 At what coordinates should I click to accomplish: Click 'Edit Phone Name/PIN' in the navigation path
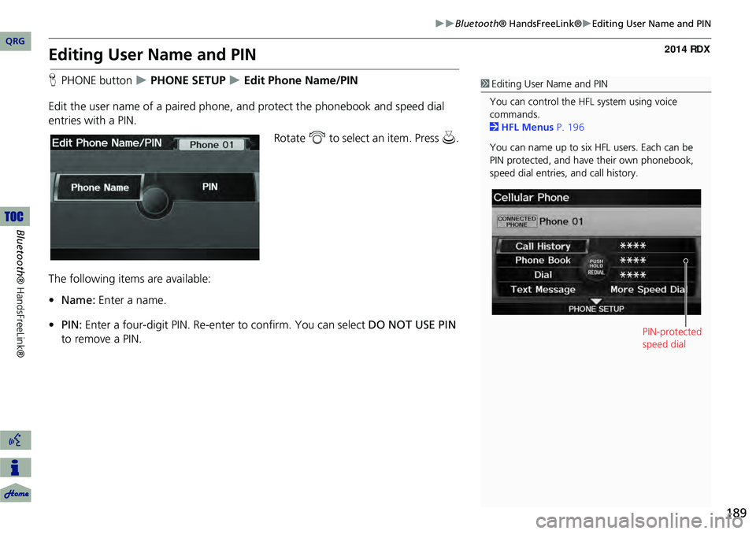pyautogui.click(x=301, y=80)
